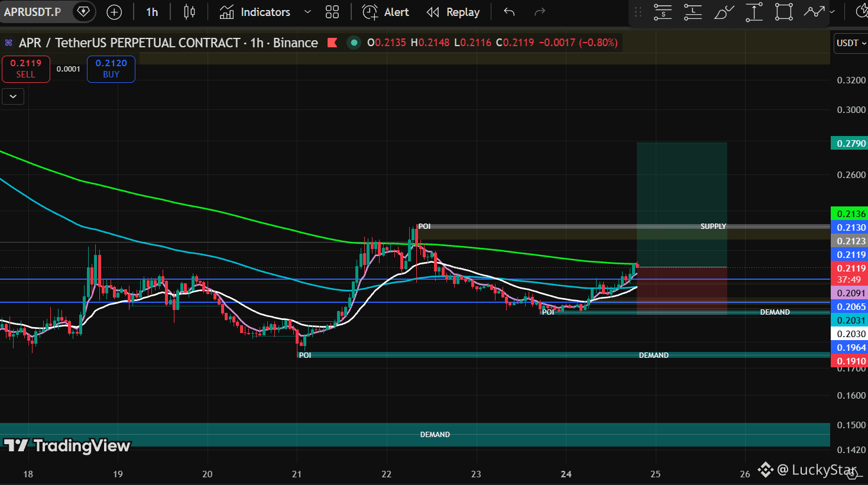Select the Long Position tool
Image resolution: width=868 pixels, height=485 pixels.
[x=693, y=12]
